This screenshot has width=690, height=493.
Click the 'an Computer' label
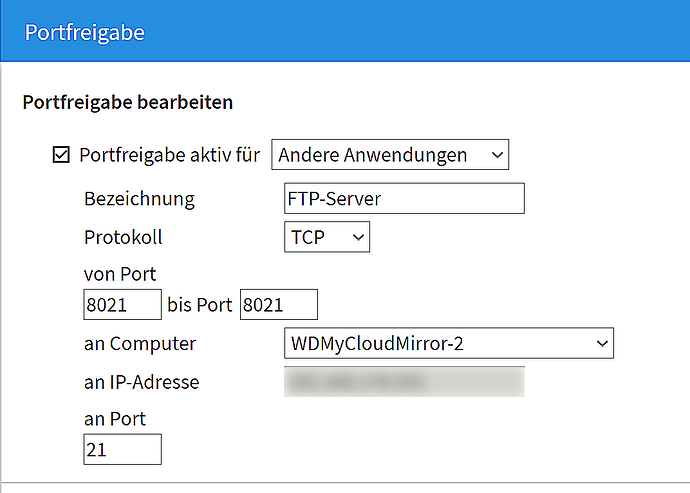(140, 344)
